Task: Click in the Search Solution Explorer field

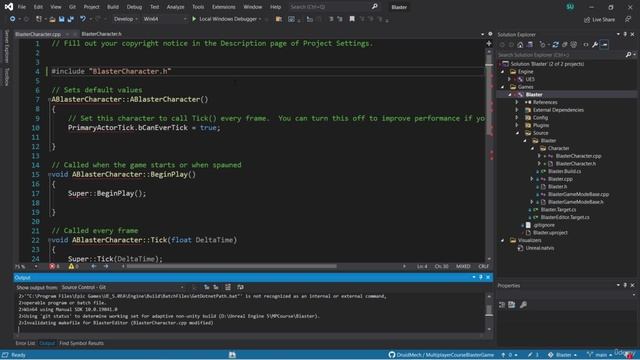Action: [x=561, y=54]
